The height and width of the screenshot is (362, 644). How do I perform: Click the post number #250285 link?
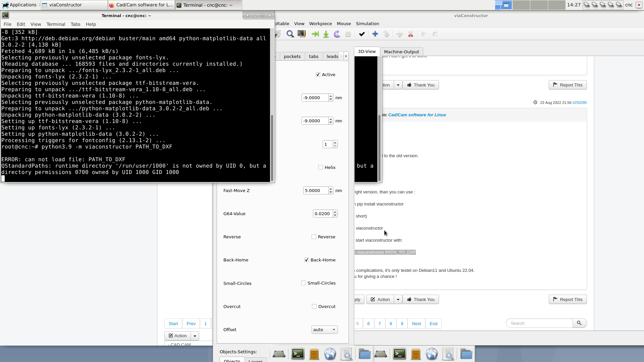pyautogui.click(x=580, y=103)
